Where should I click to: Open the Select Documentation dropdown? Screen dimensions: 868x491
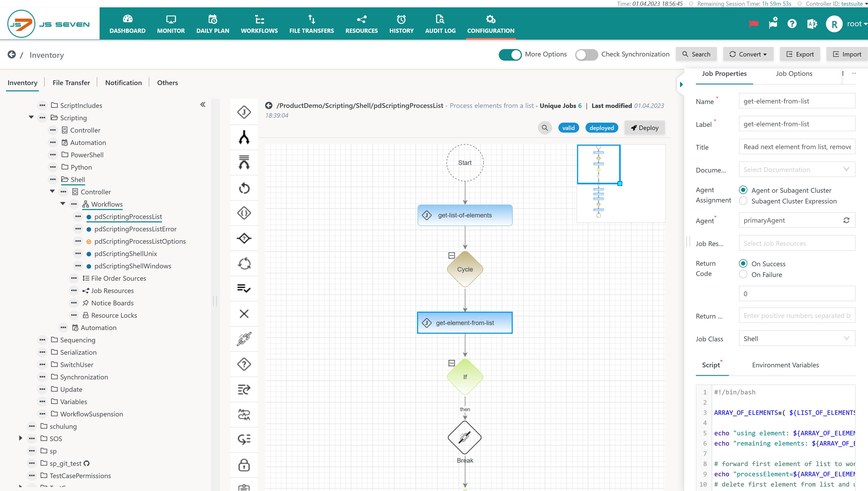point(797,170)
